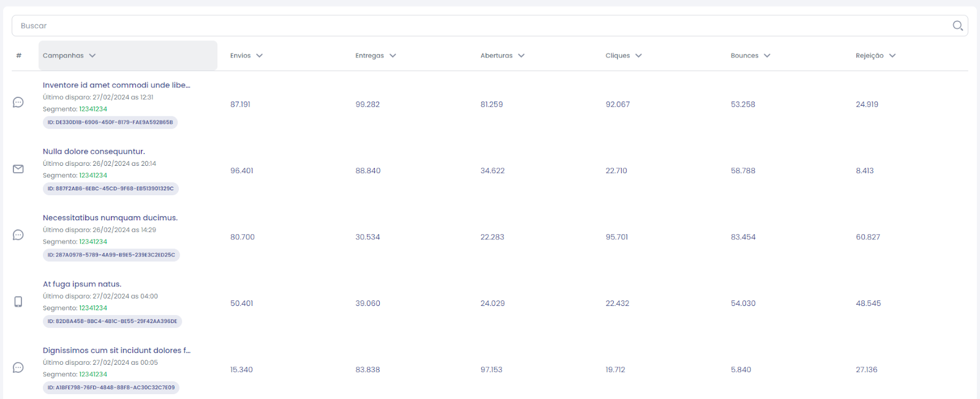
Task: Click Envios value 15.340
Action: 241,370
